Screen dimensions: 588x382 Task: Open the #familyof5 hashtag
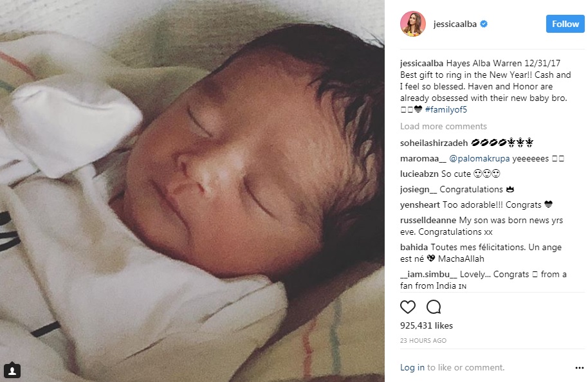coord(446,109)
